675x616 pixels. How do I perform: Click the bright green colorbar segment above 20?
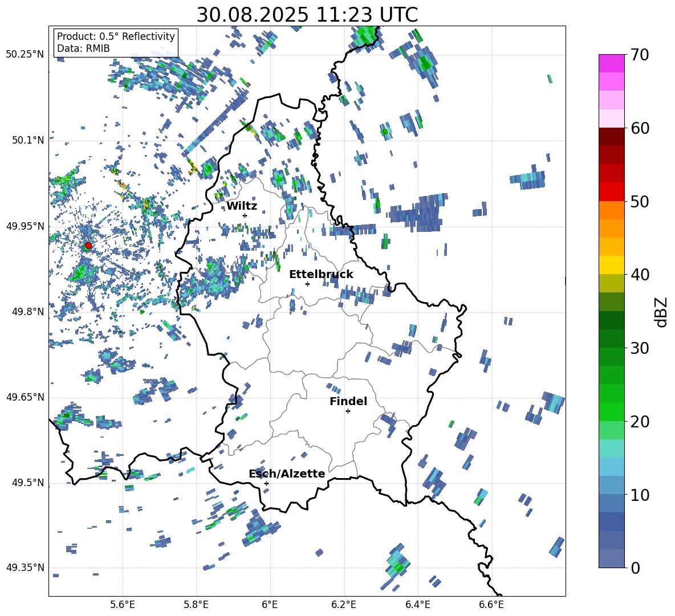[611, 411]
